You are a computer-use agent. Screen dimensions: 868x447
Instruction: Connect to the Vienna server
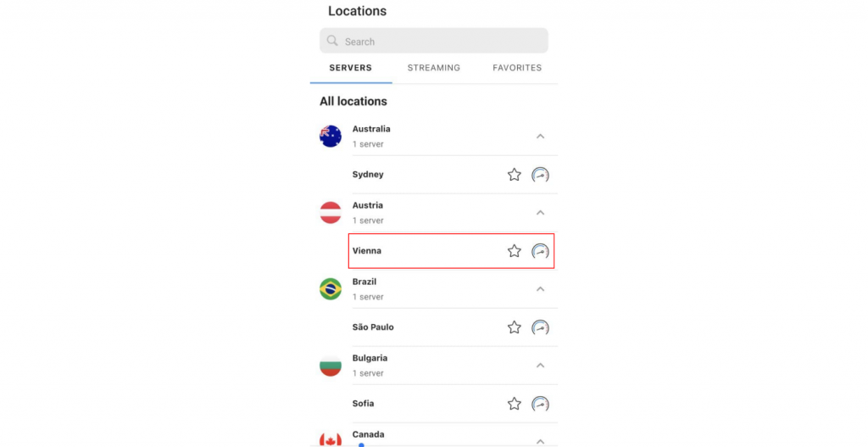[451, 251]
